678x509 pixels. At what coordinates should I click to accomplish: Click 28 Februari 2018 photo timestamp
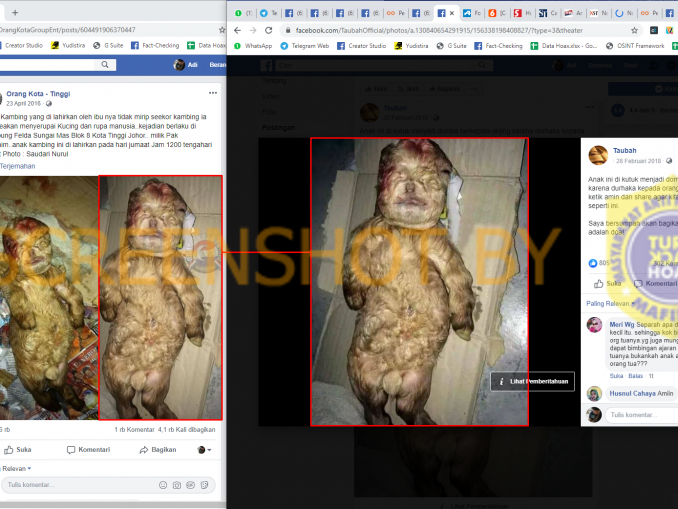(x=638, y=161)
